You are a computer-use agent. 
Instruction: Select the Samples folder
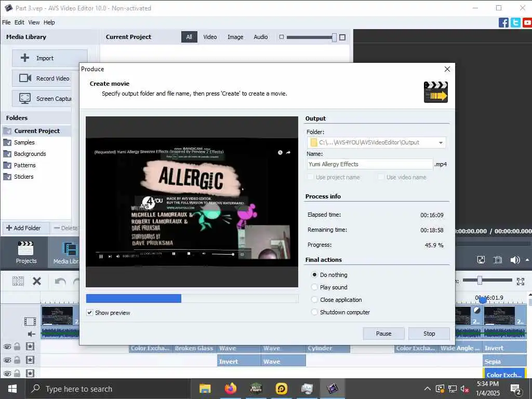tap(24, 142)
